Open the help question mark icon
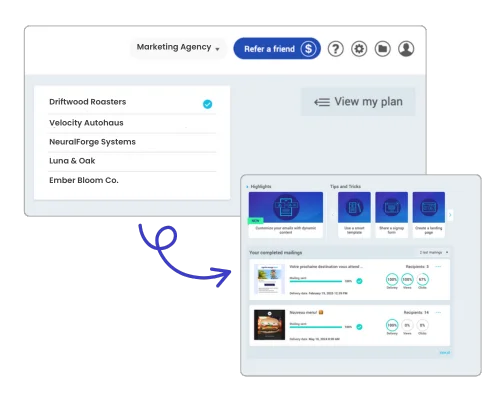 coord(335,49)
